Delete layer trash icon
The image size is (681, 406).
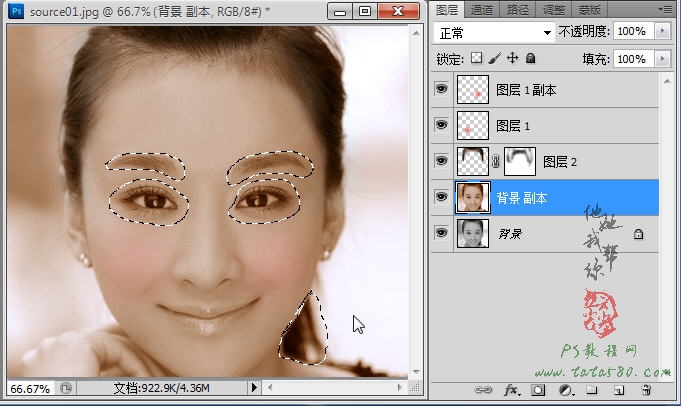646,389
